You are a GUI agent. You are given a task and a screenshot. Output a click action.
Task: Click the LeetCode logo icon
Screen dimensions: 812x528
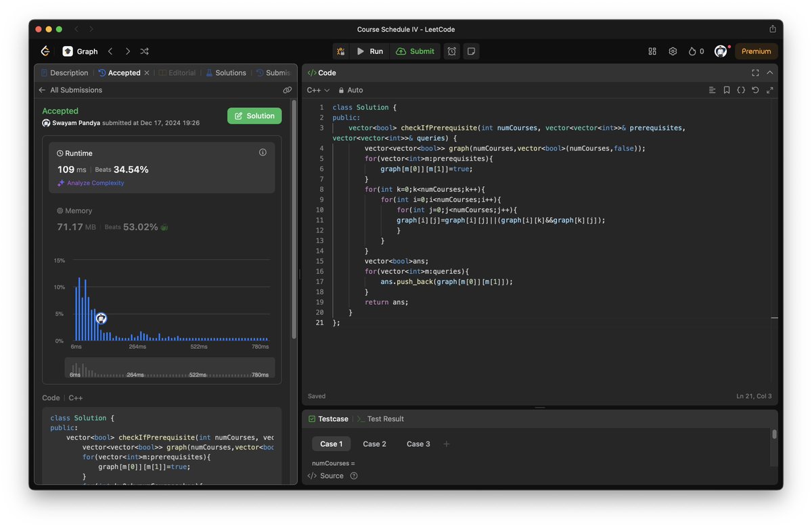point(45,51)
